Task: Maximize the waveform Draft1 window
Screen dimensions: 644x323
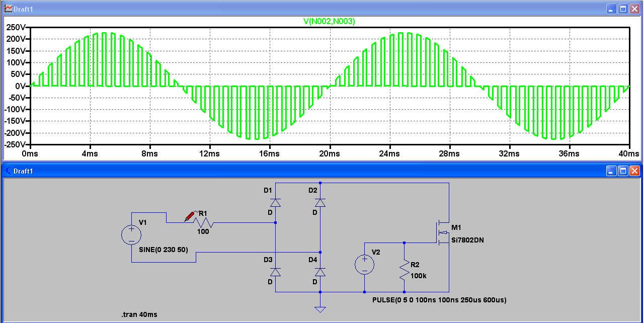Action: point(623,9)
